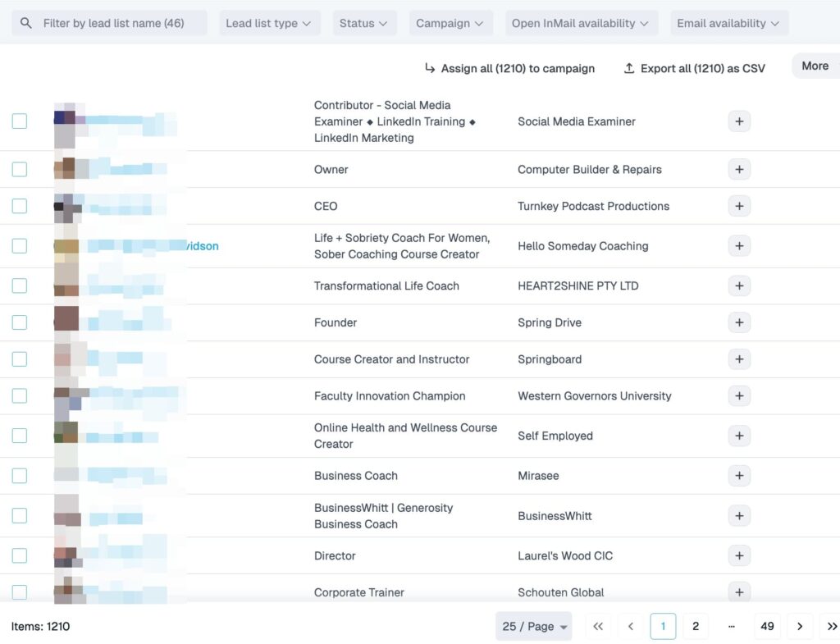Select checkbox for Corporate Trainer row
Screen dimensions: 840x644
pos(20,592)
